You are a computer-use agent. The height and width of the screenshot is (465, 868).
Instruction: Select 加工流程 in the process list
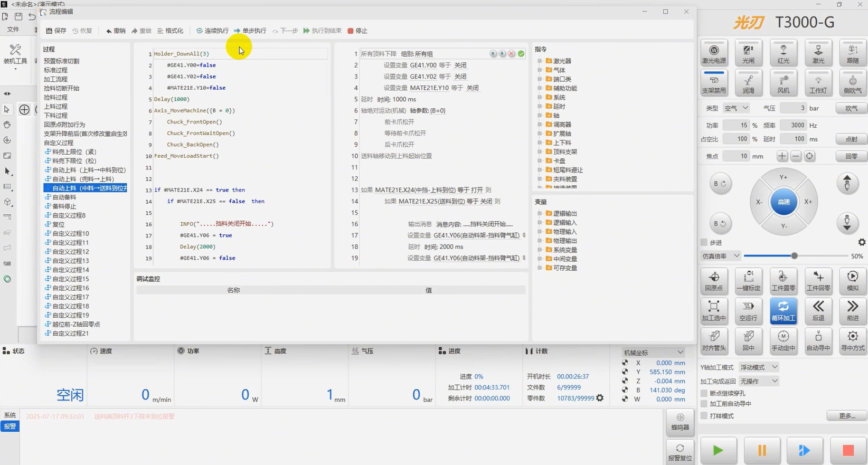55,79
